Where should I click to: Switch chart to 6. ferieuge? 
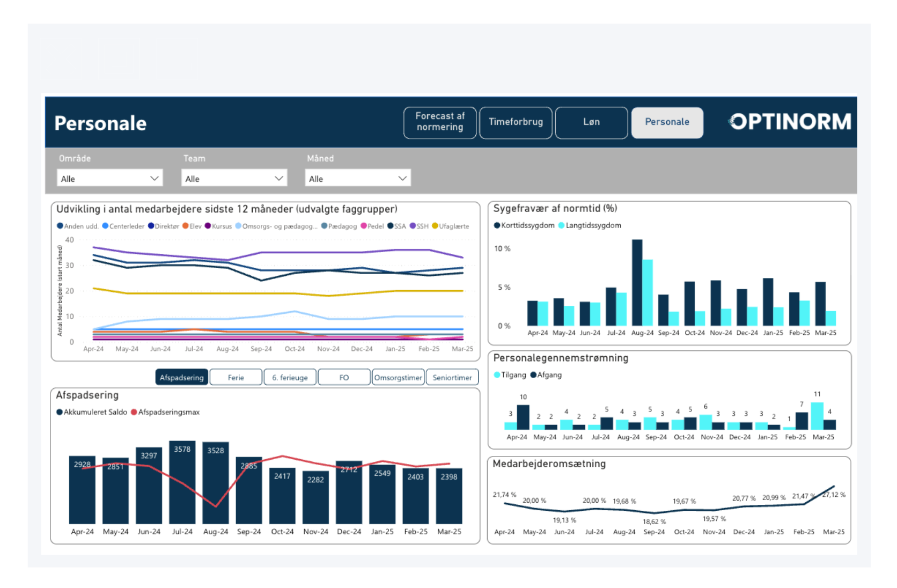pyautogui.click(x=290, y=378)
